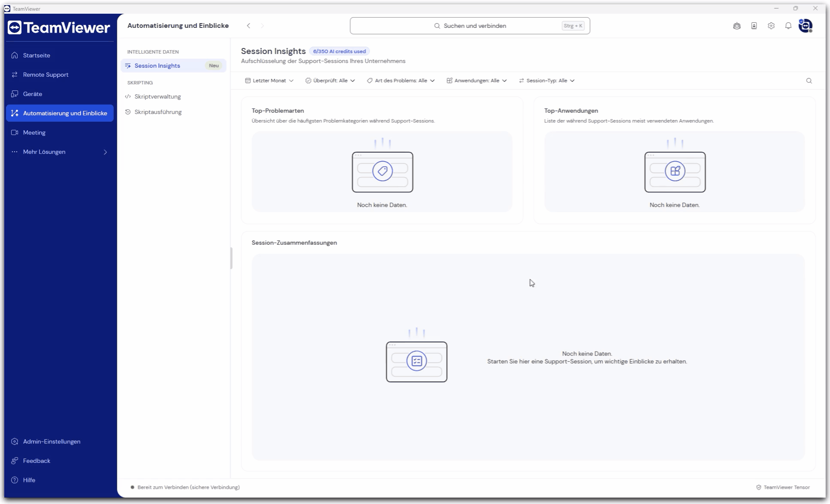The image size is (830, 504).
Task: Click the Bereit zum Verbinden status
Action: pyautogui.click(x=185, y=487)
